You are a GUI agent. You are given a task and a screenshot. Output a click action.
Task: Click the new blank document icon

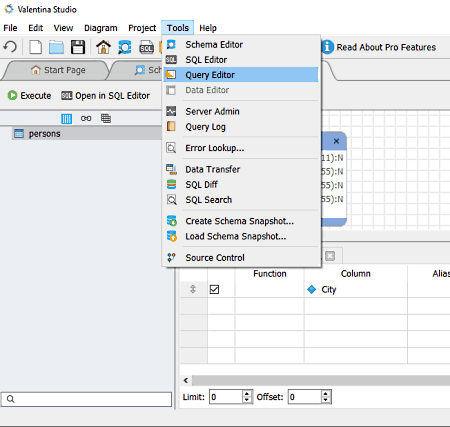coord(35,47)
